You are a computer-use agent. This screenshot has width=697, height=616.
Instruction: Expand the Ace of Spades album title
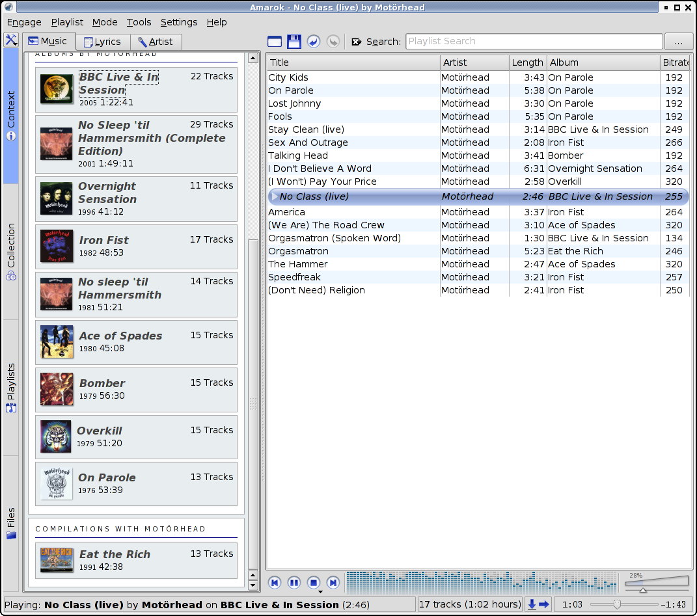pos(120,336)
